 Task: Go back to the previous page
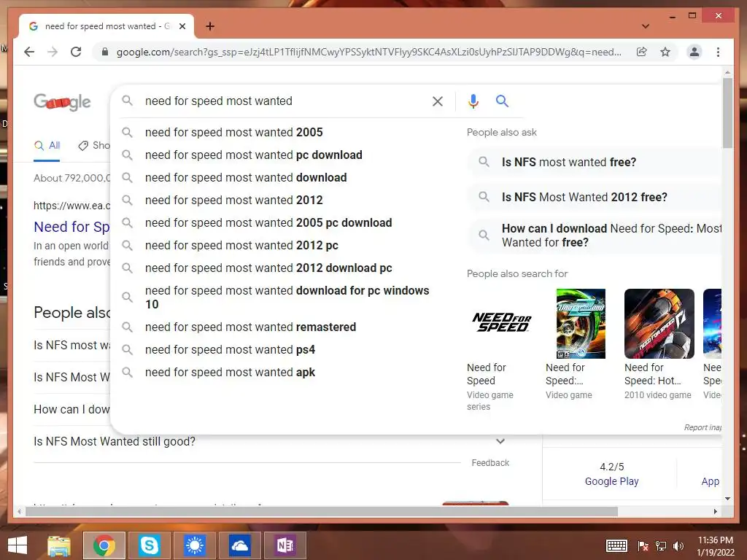click(29, 52)
